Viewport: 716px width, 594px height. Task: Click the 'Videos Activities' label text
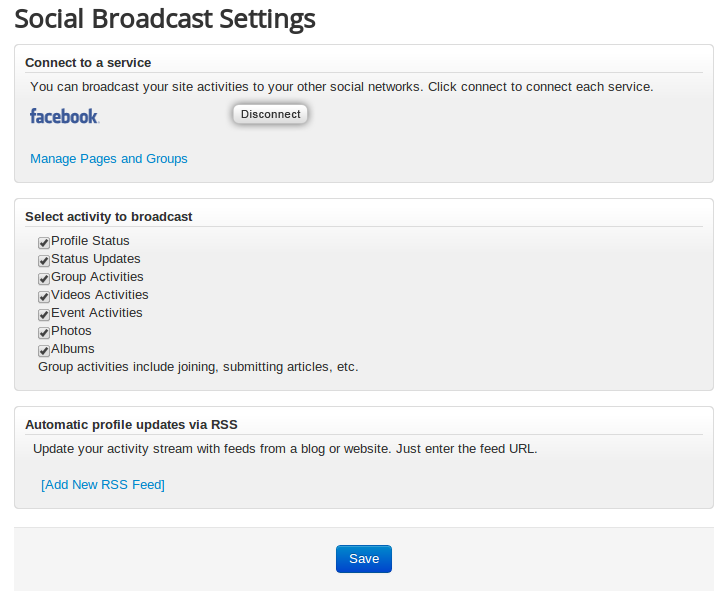100,295
